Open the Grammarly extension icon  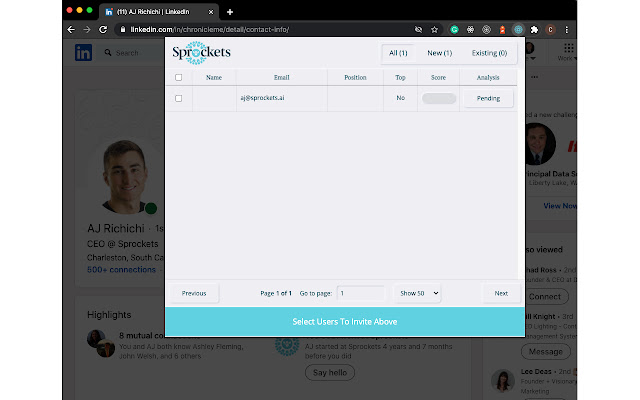coord(454,29)
